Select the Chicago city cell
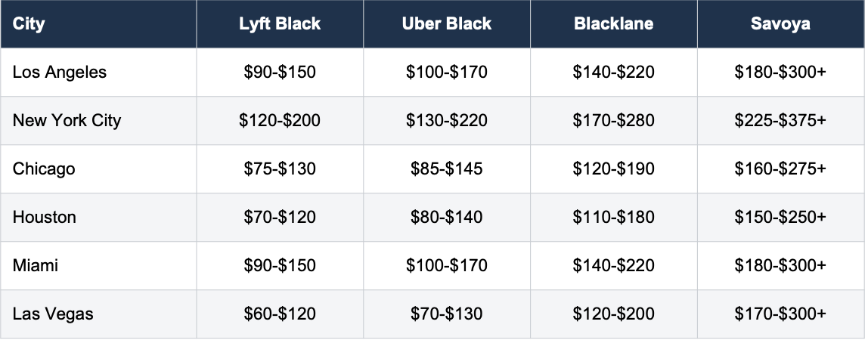 pyautogui.click(x=44, y=169)
